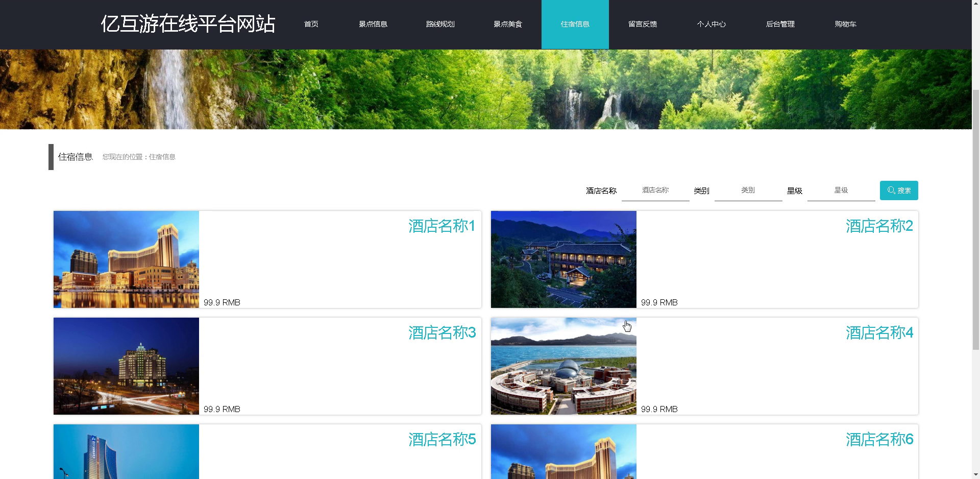
Task: Focus the 星级 search field
Action: 841,190
